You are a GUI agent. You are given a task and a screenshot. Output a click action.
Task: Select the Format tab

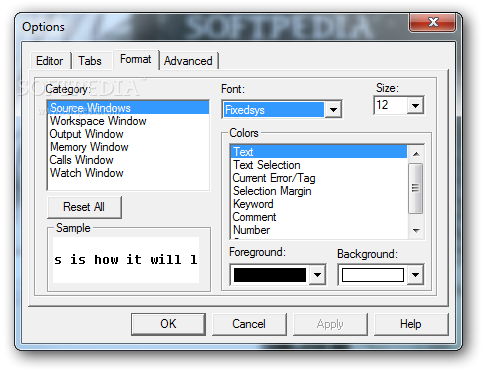(136, 59)
